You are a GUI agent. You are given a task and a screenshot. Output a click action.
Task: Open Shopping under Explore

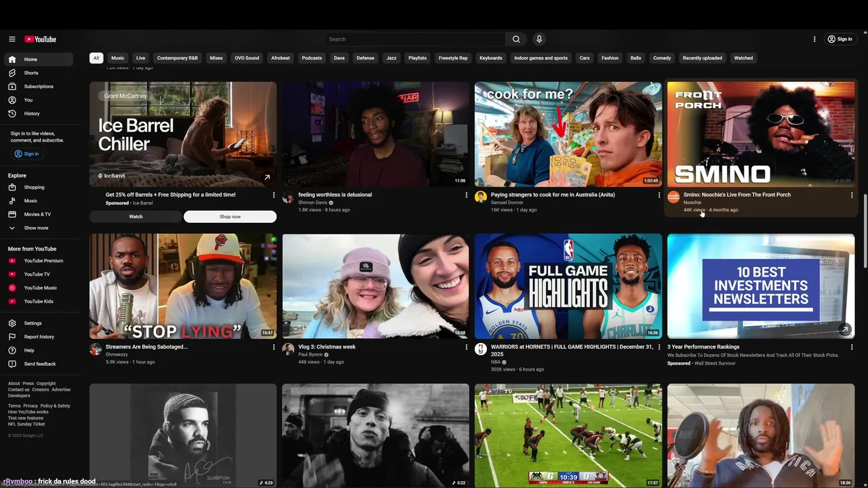tap(39, 187)
